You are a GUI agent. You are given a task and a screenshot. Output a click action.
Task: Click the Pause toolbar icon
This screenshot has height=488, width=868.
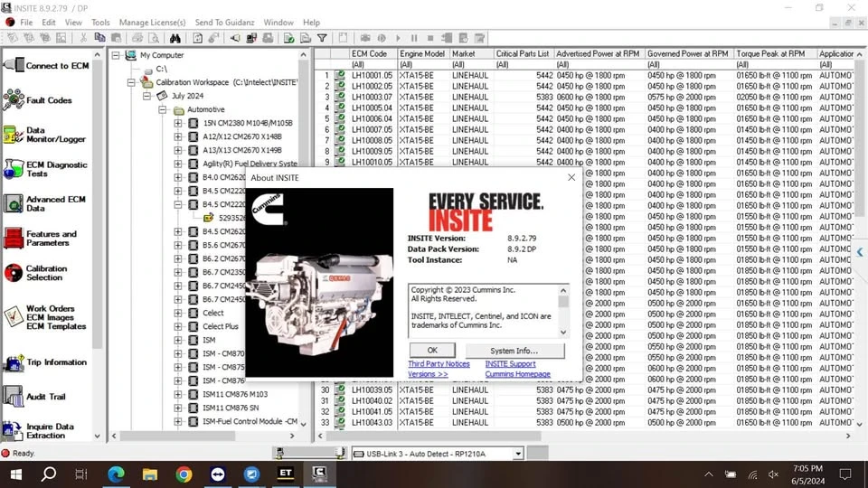tap(413, 38)
